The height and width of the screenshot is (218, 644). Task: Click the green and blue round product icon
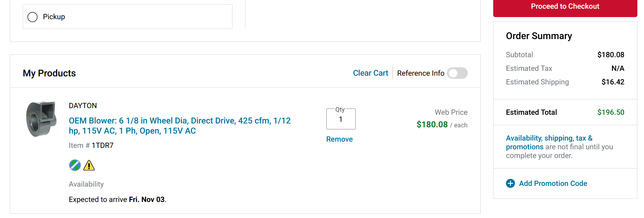click(x=75, y=165)
